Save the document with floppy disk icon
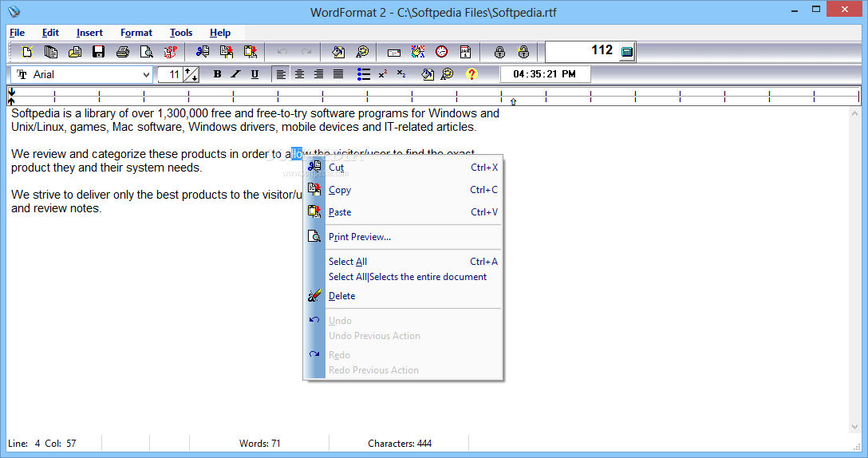 (99, 52)
